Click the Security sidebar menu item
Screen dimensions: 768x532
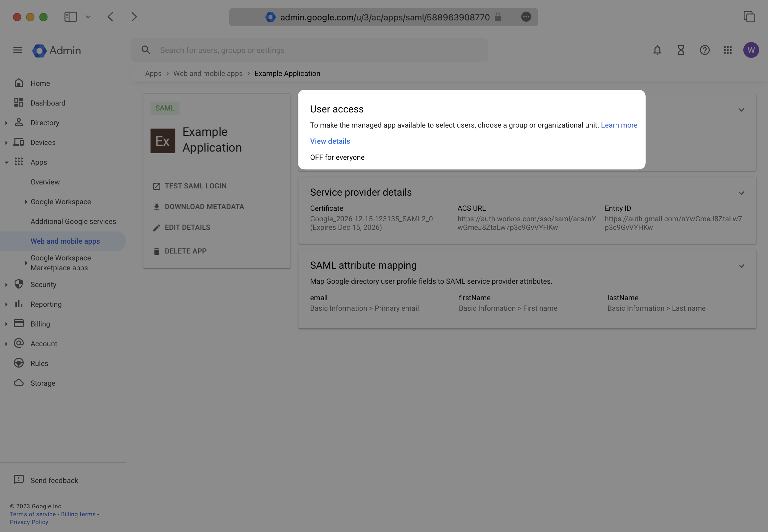pyautogui.click(x=43, y=285)
